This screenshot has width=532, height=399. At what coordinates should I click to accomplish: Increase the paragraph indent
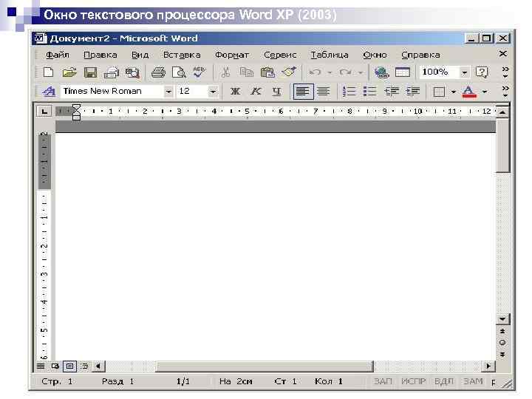[412, 92]
